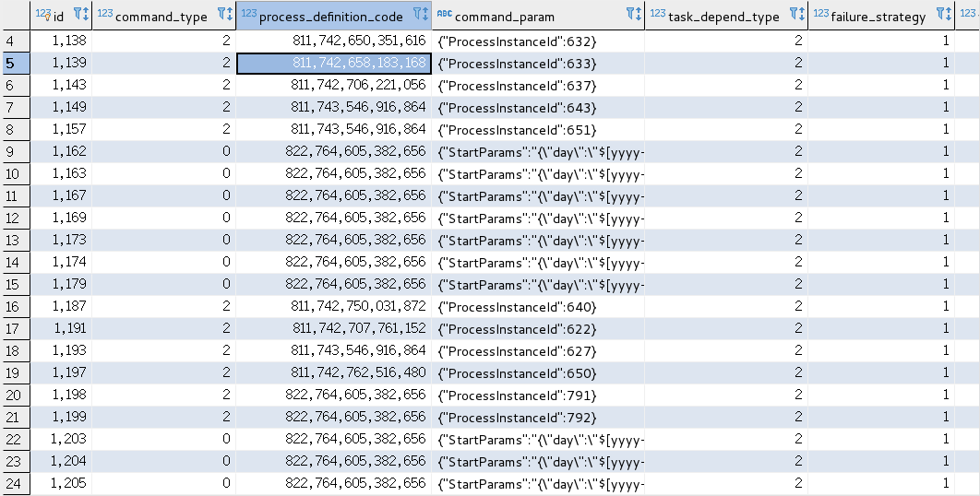
Task: Click failure_strategy cell in row id 1,204
Action: pos(881,461)
